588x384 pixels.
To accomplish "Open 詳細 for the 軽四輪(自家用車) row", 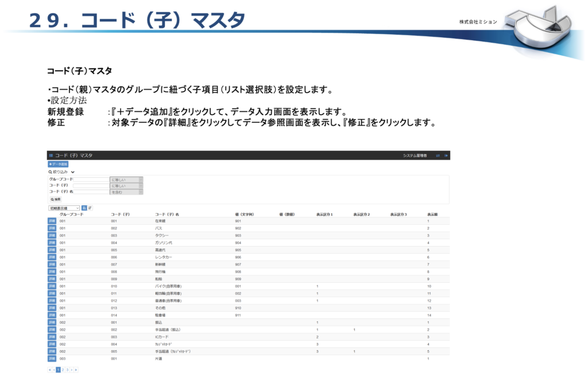I will pyautogui.click(x=52, y=294).
